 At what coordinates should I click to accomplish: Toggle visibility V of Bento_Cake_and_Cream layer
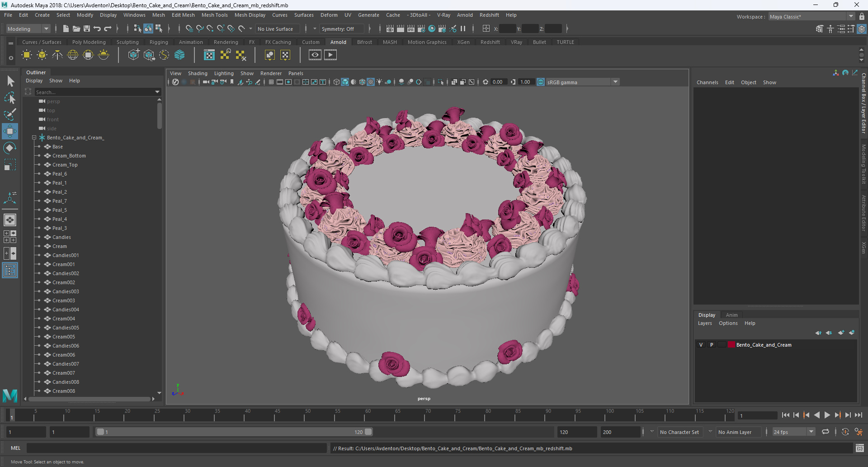pyautogui.click(x=701, y=345)
